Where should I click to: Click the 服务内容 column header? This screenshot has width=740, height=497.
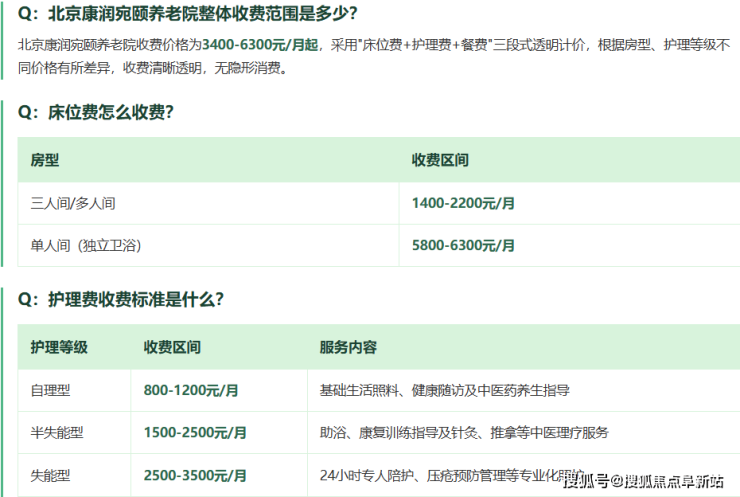[x=348, y=347]
